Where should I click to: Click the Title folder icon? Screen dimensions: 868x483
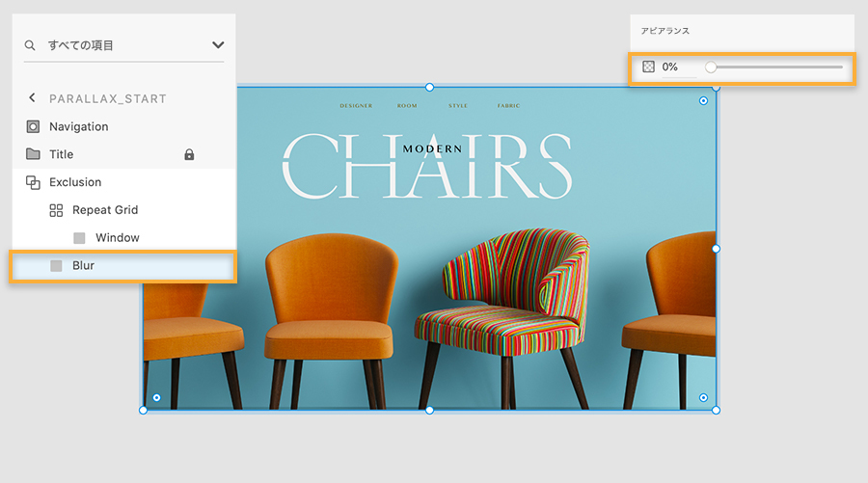tap(33, 154)
